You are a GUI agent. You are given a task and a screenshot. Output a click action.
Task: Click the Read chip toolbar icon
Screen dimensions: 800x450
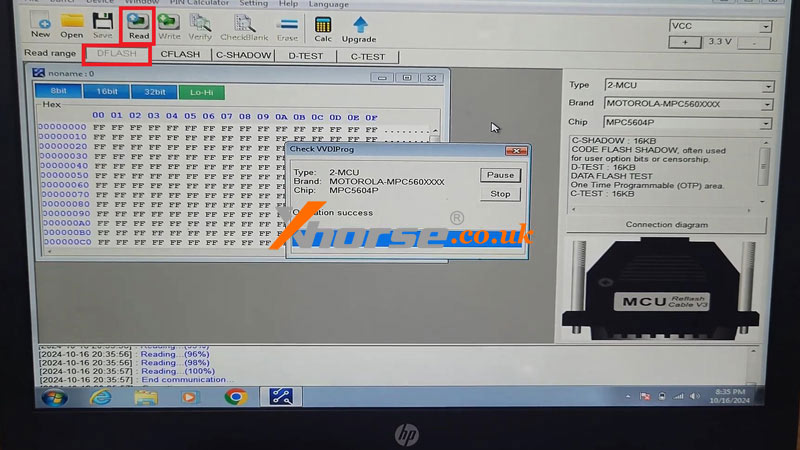click(x=138, y=24)
